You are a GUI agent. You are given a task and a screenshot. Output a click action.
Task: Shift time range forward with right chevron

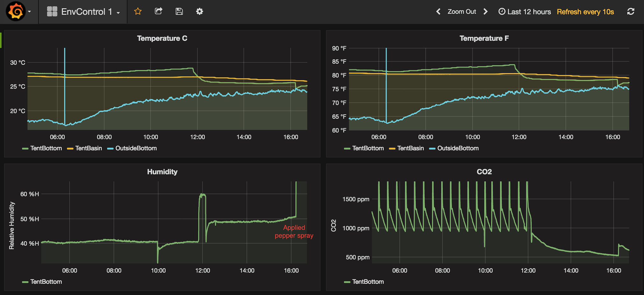485,11
